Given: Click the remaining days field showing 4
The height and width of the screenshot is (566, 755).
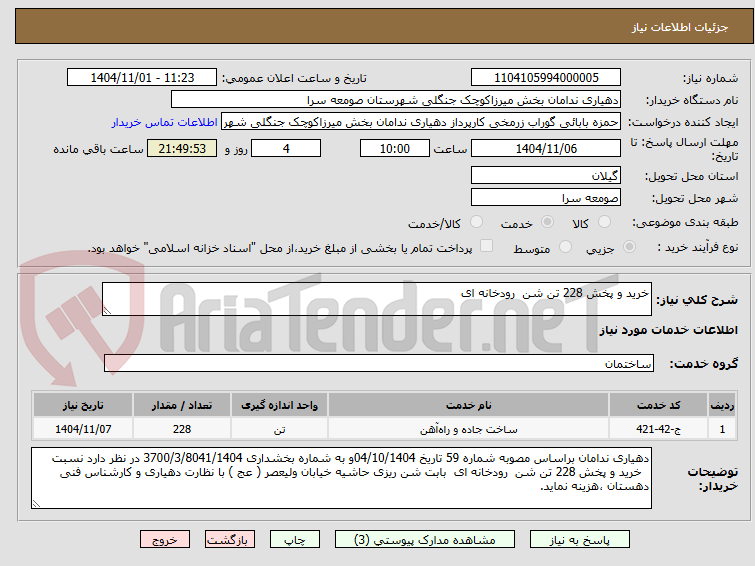Looking at the screenshot, I should click(286, 148).
